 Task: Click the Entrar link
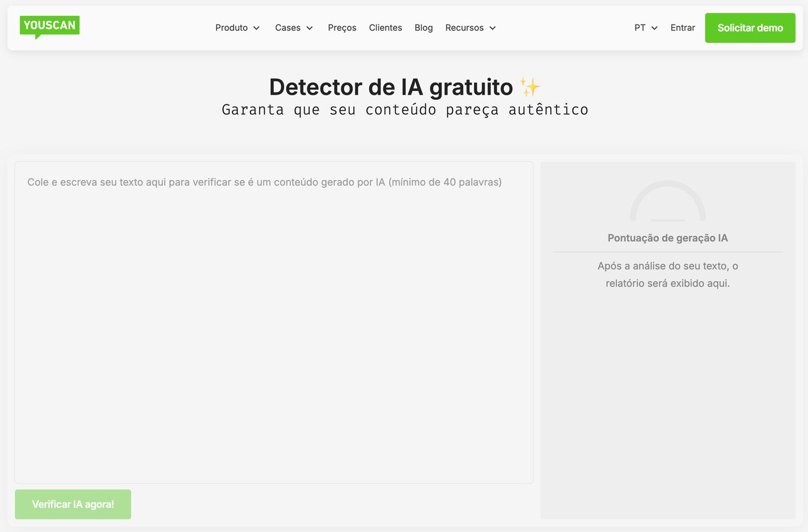pyautogui.click(x=682, y=28)
